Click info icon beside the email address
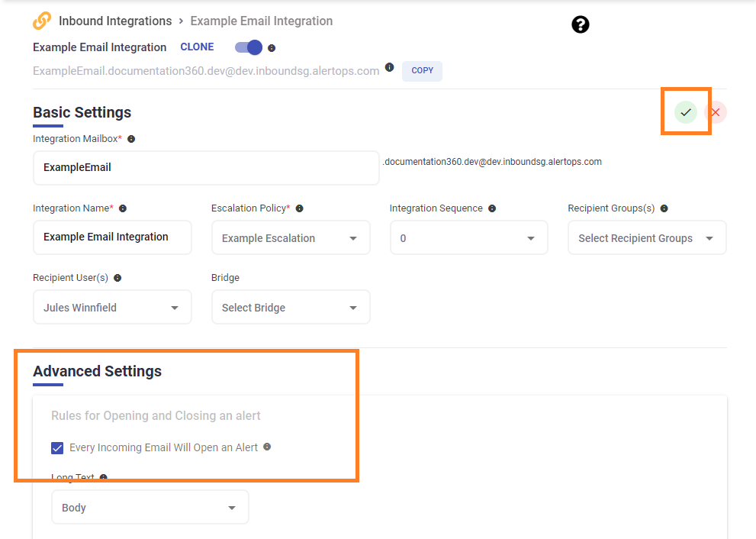Screen dimensions: 756x539 [389, 68]
